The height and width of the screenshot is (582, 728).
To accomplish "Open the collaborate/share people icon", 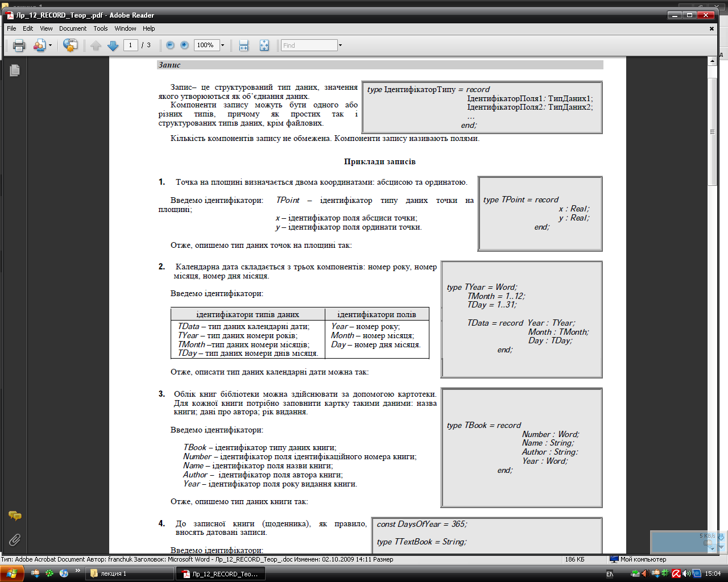I will (39, 45).
